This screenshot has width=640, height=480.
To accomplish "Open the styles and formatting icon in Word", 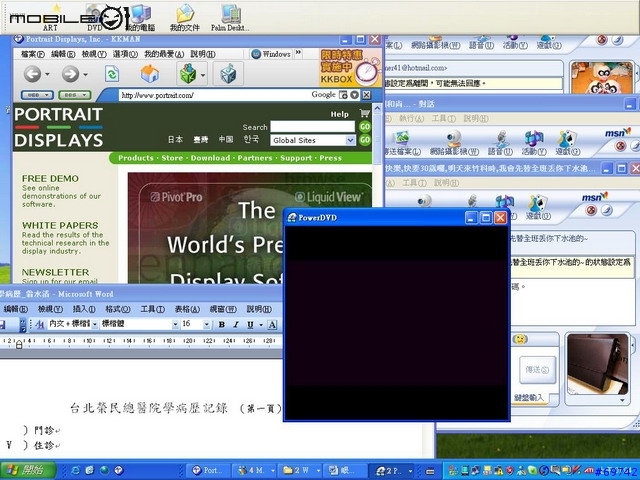I will (40, 324).
